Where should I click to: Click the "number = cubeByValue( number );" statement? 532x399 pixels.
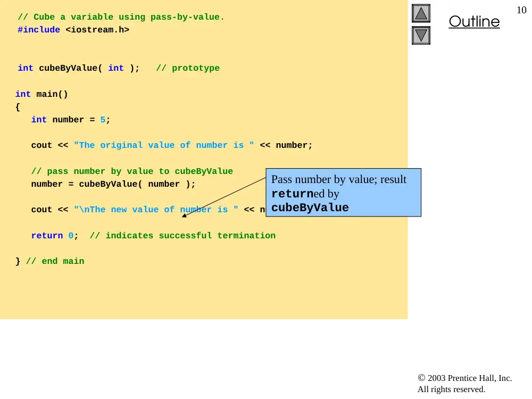pos(113,184)
